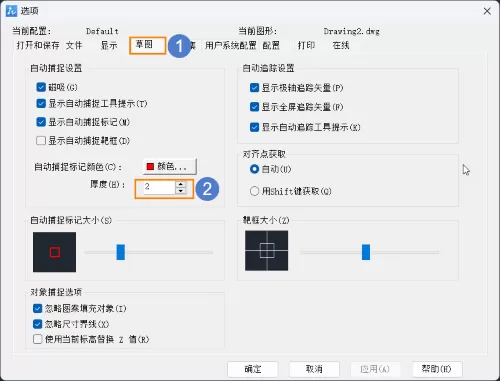Uncheck 忽略尺寸界线(X)
This screenshot has width=500, height=381.
[37, 324]
